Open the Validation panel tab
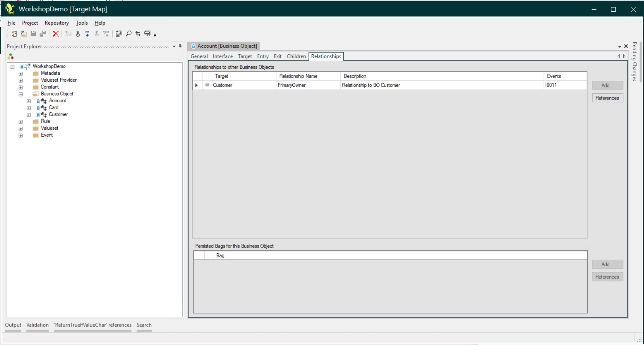This screenshot has height=345, width=644. click(37, 325)
